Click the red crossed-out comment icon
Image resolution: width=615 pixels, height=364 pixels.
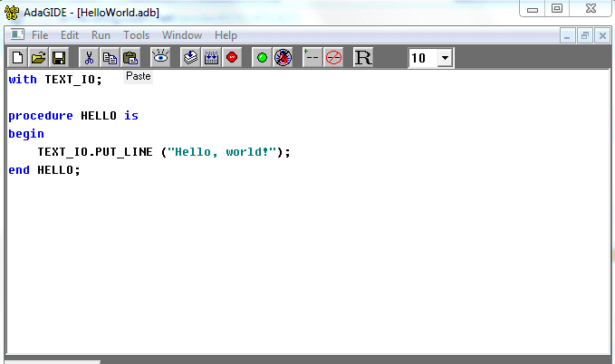pos(334,58)
